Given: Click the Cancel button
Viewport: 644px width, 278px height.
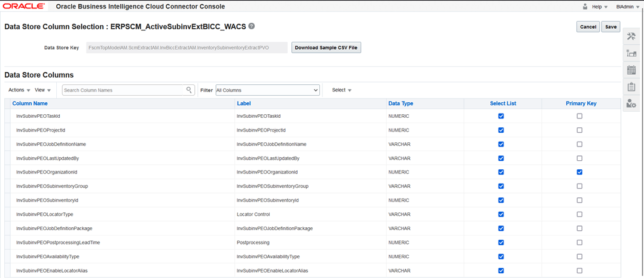Looking at the screenshot, I should coord(588,27).
